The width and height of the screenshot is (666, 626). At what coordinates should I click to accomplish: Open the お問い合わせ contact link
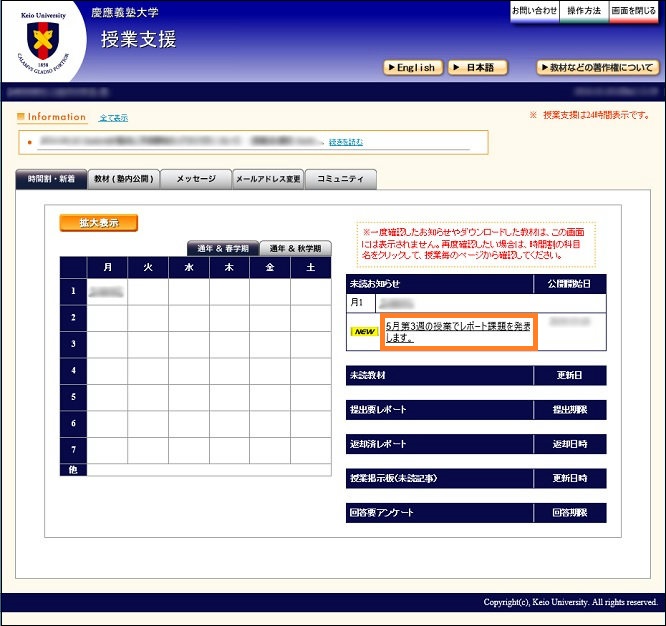click(x=535, y=11)
